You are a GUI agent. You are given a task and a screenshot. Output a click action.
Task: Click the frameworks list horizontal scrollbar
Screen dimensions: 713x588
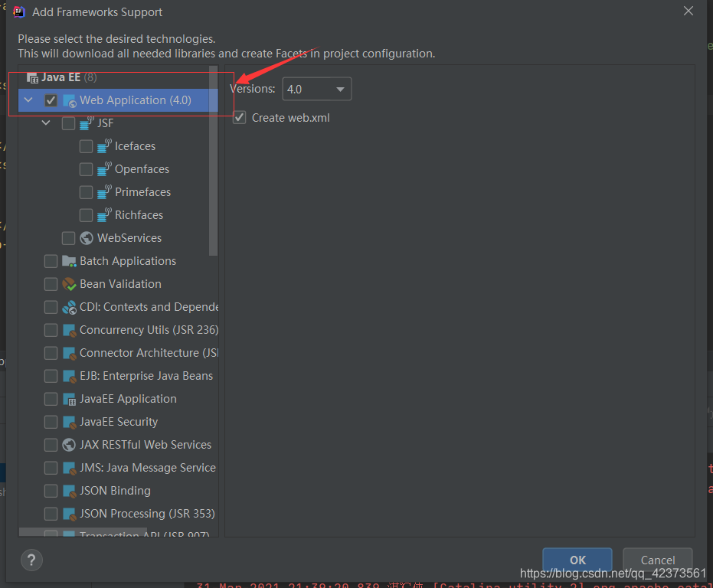click(83, 532)
